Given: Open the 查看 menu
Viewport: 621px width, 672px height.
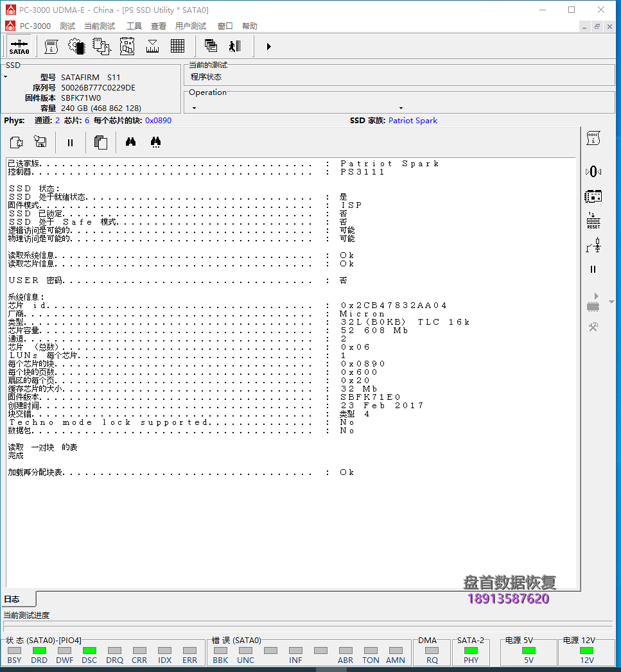Looking at the screenshot, I should point(158,26).
